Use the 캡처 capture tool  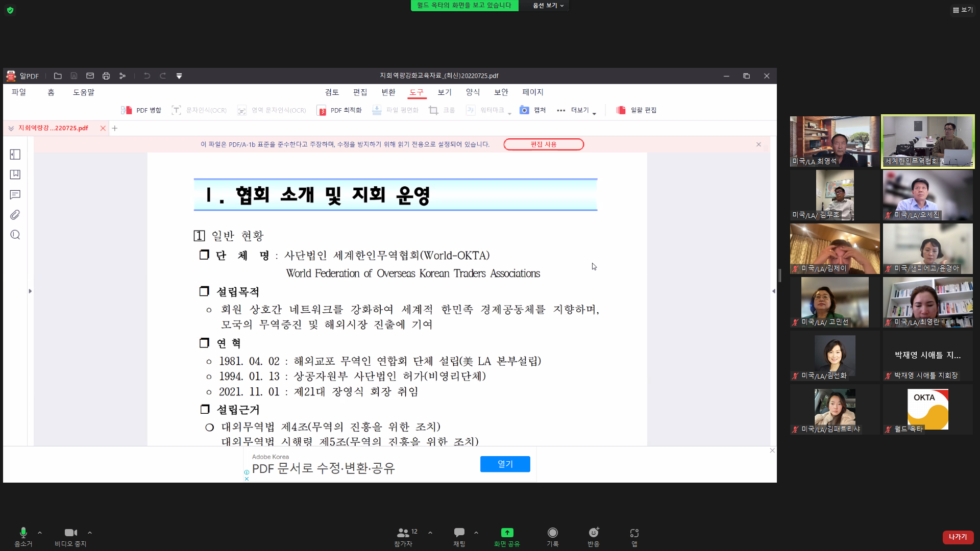[x=532, y=110]
